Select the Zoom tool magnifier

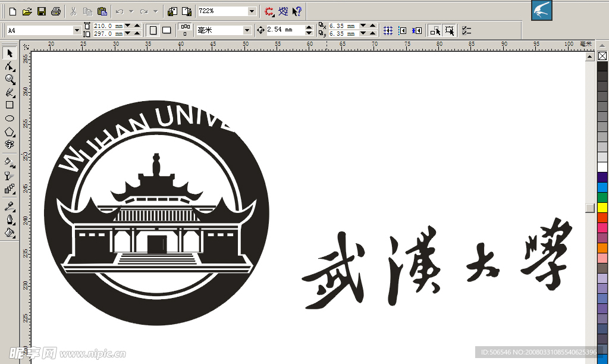tap(10, 80)
